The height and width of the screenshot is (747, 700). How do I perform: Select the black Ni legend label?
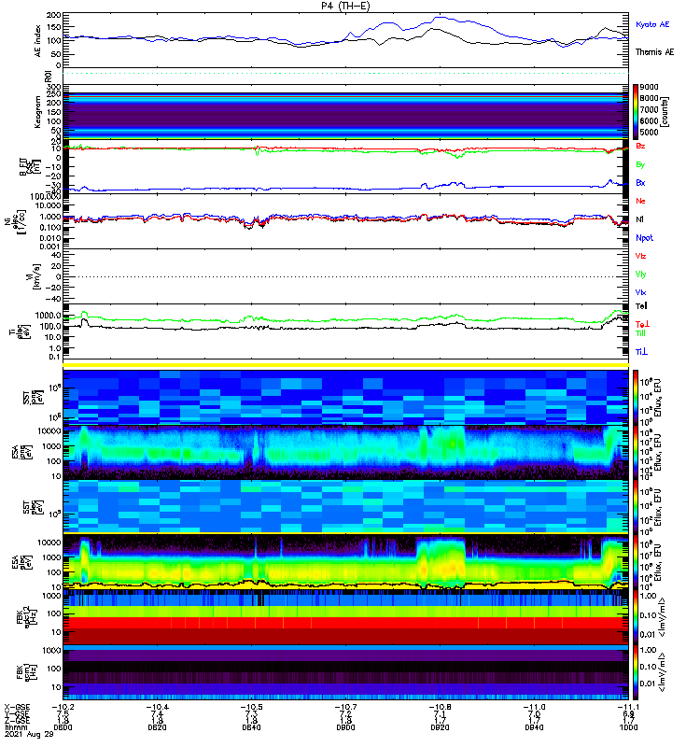point(639,219)
